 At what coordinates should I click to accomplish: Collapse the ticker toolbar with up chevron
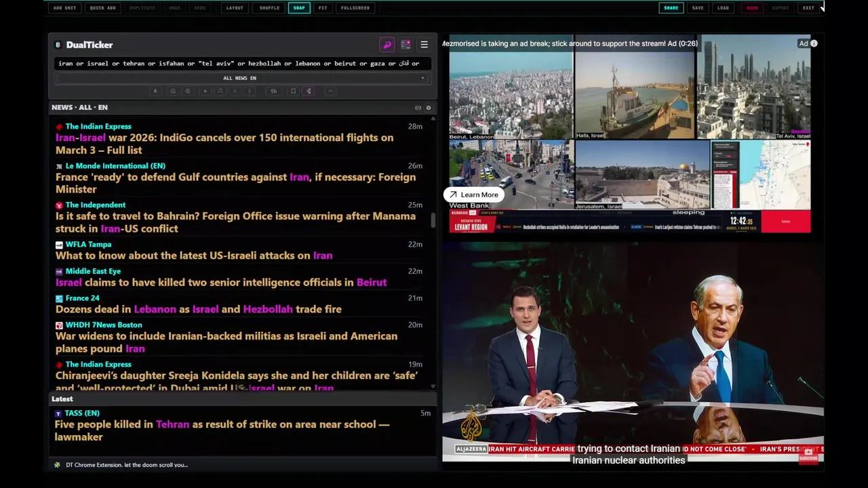coord(330,91)
